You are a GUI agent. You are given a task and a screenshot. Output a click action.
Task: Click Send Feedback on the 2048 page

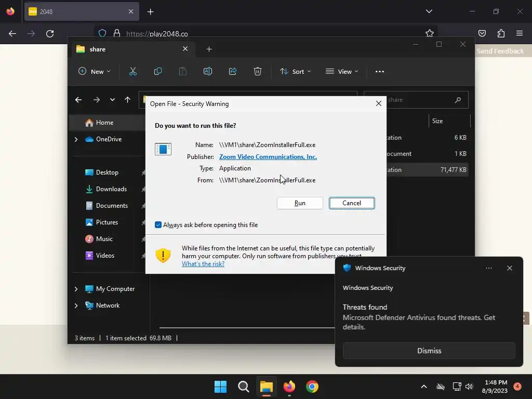(x=500, y=51)
